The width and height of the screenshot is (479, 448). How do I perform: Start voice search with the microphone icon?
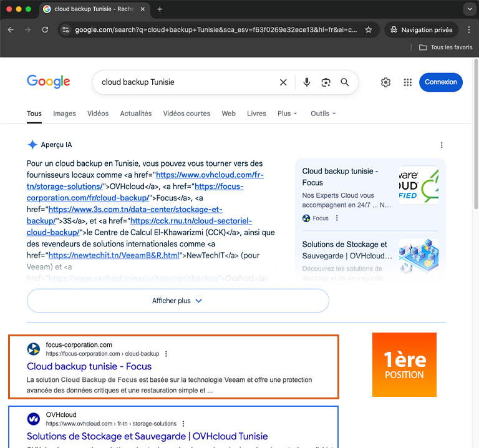point(306,82)
